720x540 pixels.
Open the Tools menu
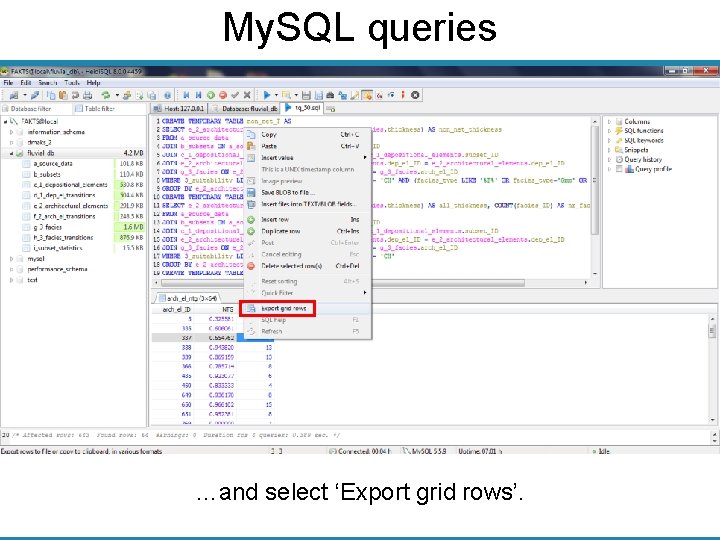coord(72,83)
